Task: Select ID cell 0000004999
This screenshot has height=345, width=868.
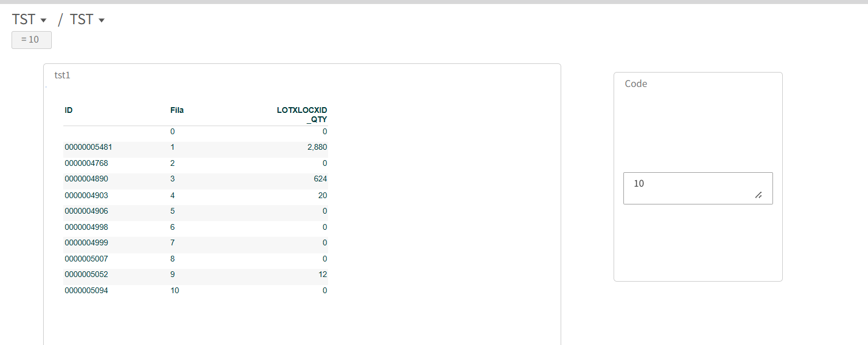Action: (86, 242)
